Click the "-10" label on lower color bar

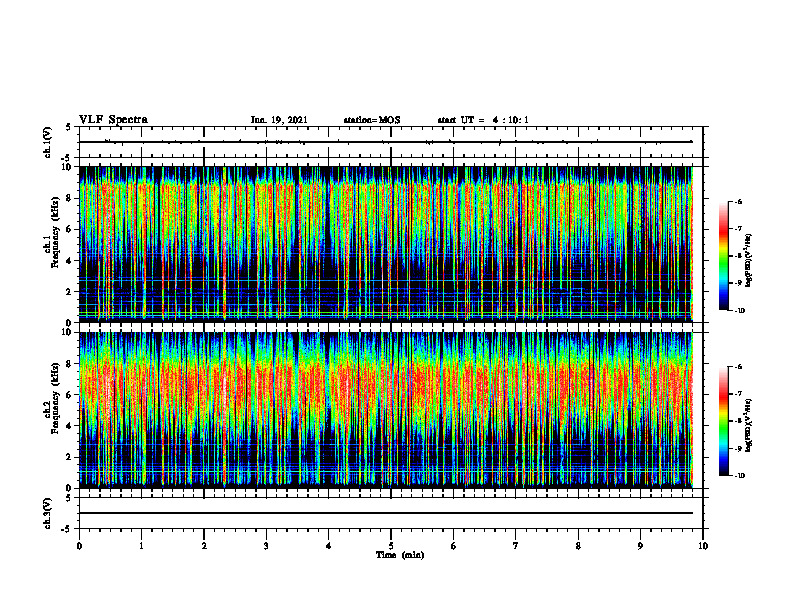coord(739,476)
